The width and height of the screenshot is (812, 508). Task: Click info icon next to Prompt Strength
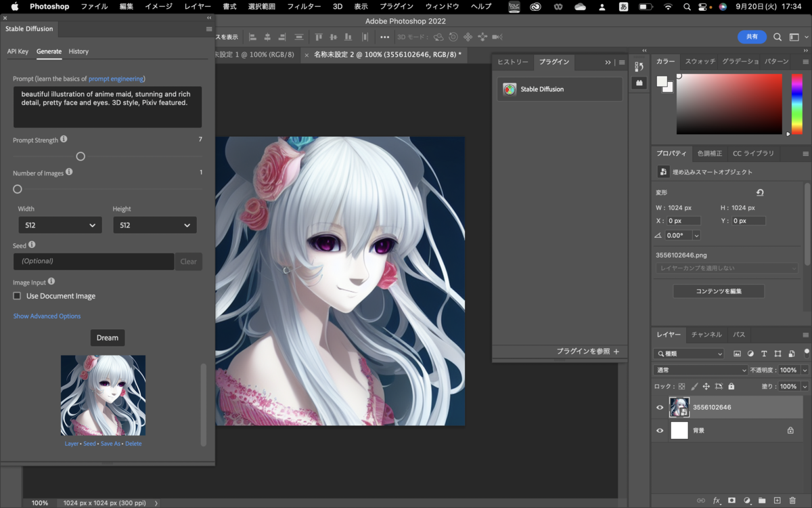(64, 139)
